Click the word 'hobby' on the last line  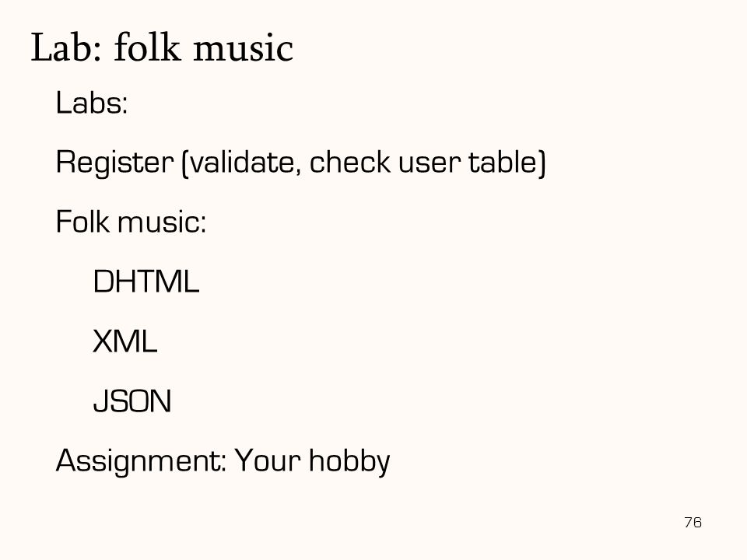click(x=349, y=461)
